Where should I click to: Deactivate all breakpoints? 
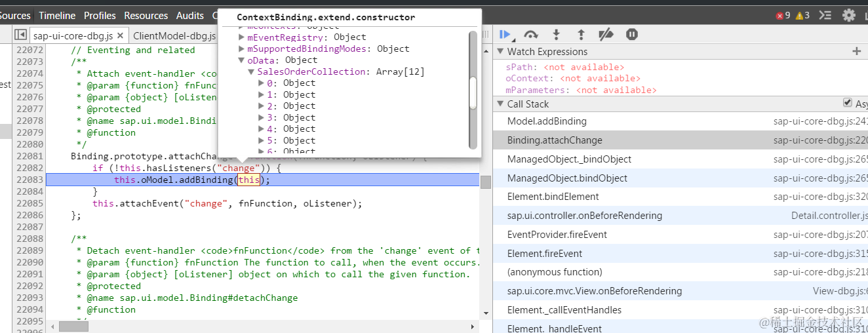(x=606, y=34)
